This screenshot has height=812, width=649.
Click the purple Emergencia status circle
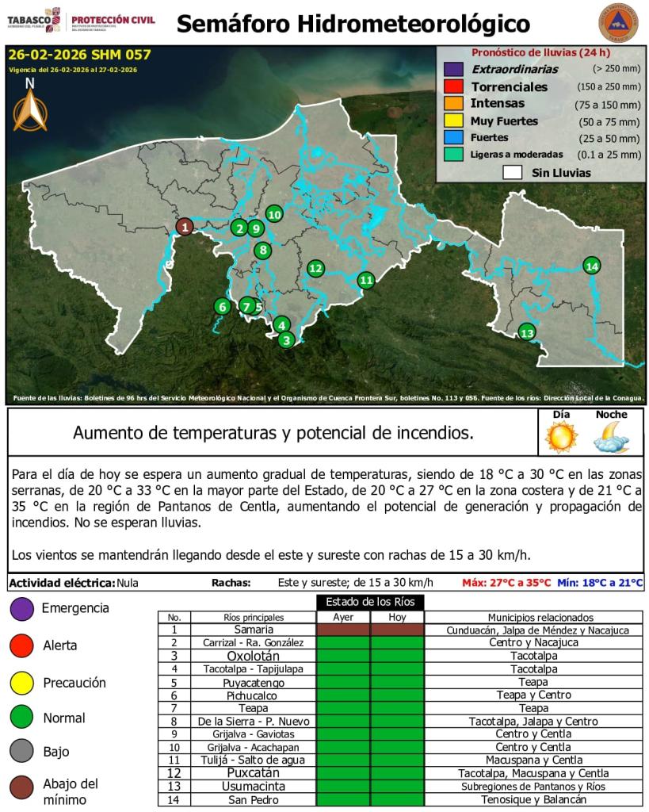(21, 609)
